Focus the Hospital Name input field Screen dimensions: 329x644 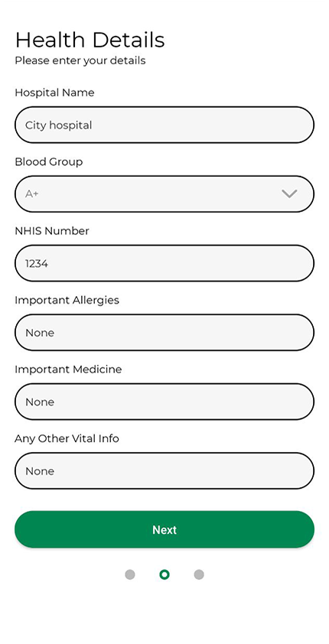tap(164, 125)
